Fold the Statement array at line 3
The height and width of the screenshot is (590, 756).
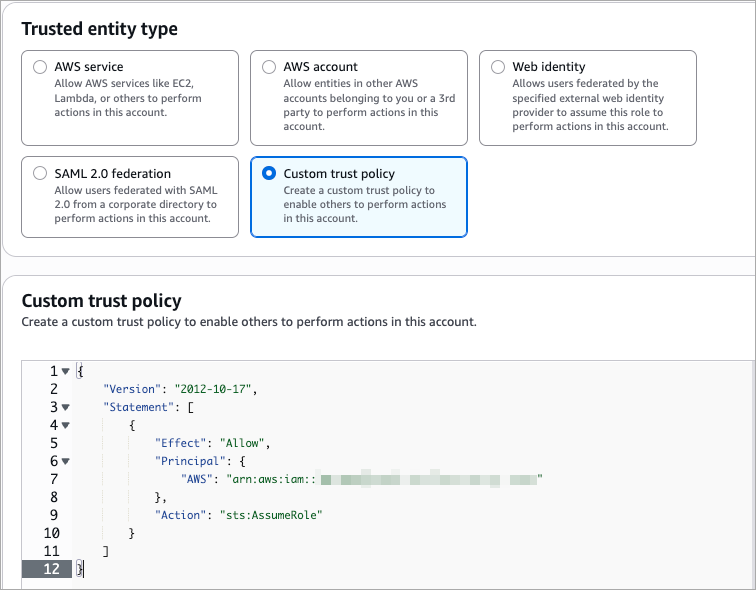[66, 407]
